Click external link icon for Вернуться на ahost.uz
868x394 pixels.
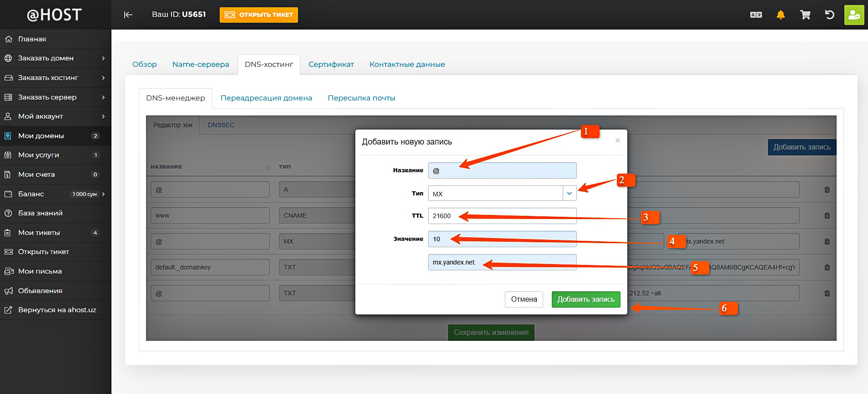point(8,310)
